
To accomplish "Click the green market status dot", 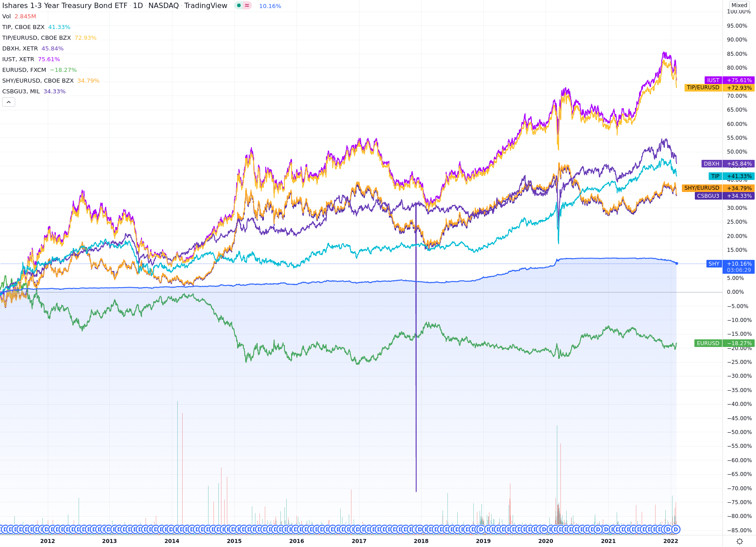I will (239, 6).
